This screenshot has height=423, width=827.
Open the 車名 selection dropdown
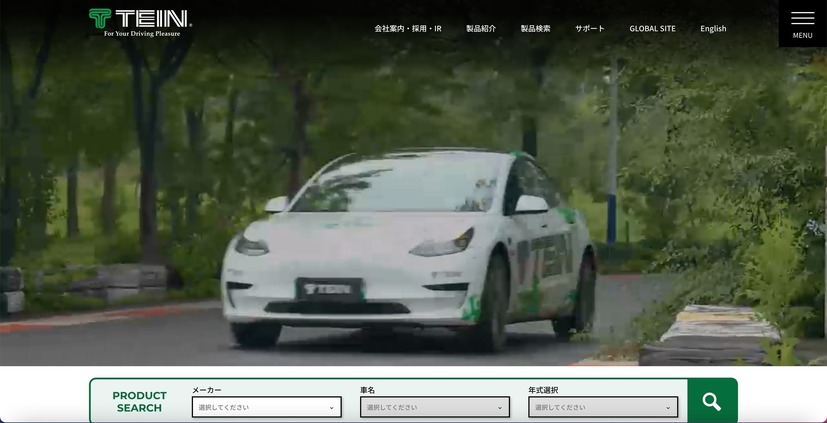(434, 407)
